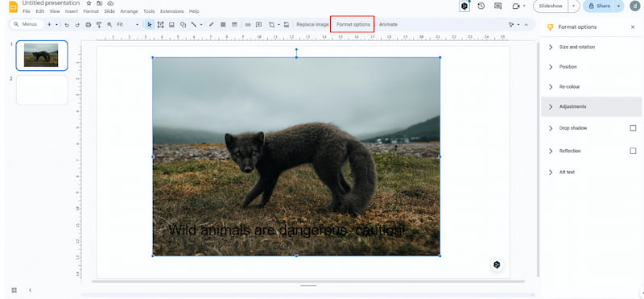
Task: Enable the Drop shadow checkbox
Action: pyautogui.click(x=633, y=128)
